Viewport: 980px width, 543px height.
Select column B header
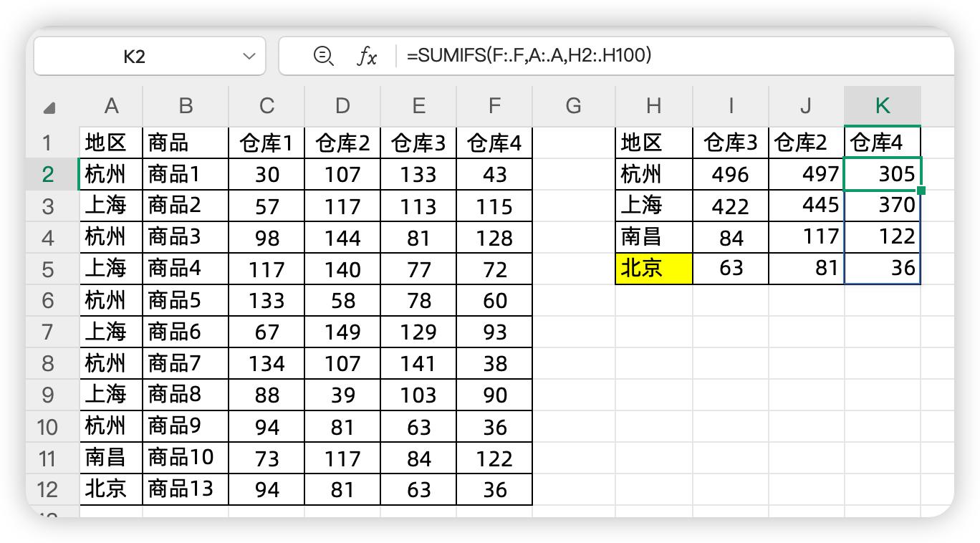pyautogui.click(x=186, y=106)
